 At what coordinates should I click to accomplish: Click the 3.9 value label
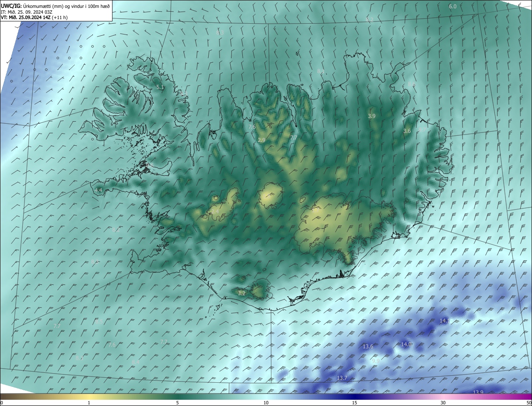coord(372,116)
